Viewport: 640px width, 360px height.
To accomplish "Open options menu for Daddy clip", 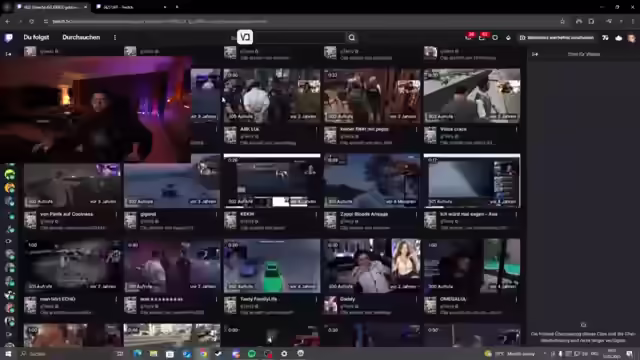I will click(x=416, y=299).
